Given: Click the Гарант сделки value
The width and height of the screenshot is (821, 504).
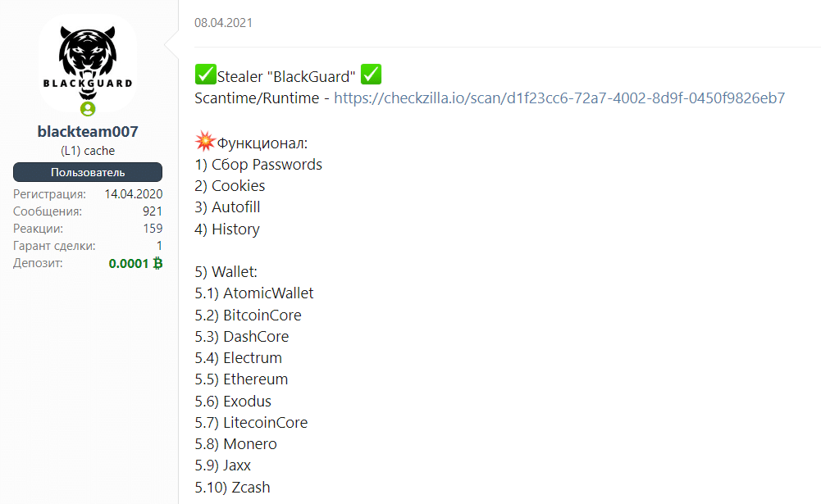Looking at the screenshot, I should click(x=159, y=246).
